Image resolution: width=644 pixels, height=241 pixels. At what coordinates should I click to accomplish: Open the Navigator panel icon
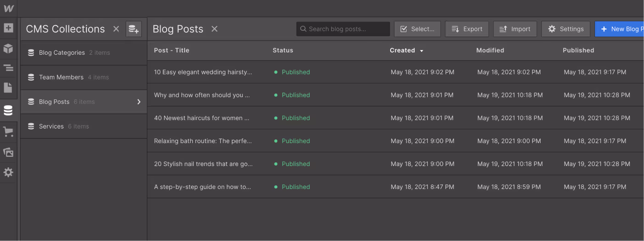click(8, 68)
